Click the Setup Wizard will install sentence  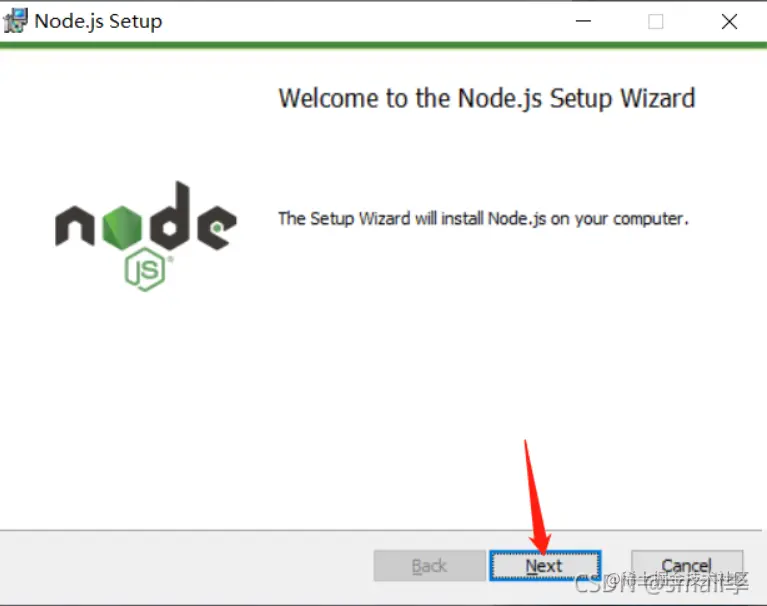pos(483,219)
